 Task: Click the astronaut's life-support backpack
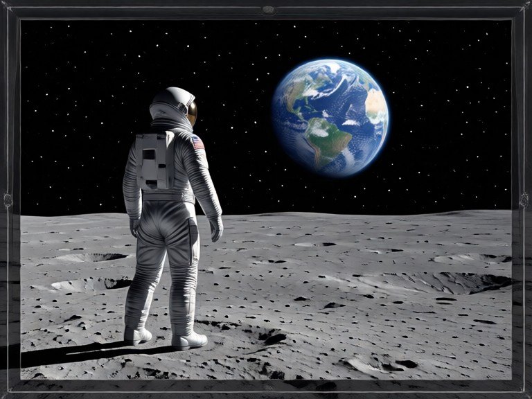(x=155, y=161)
